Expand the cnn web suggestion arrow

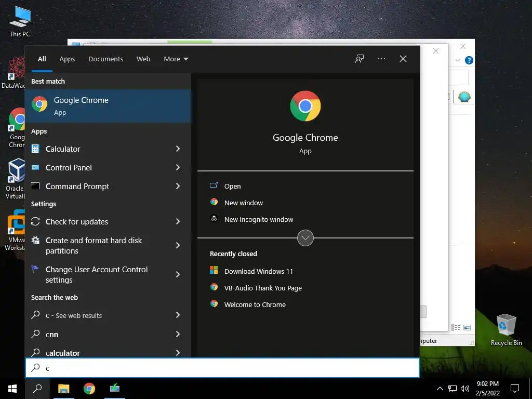coord(178,334)
